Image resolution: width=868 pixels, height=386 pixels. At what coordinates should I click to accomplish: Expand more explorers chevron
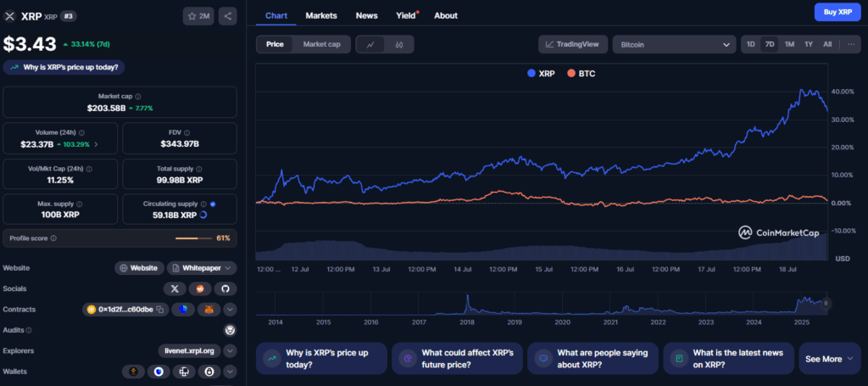click(x=231, y=351)
